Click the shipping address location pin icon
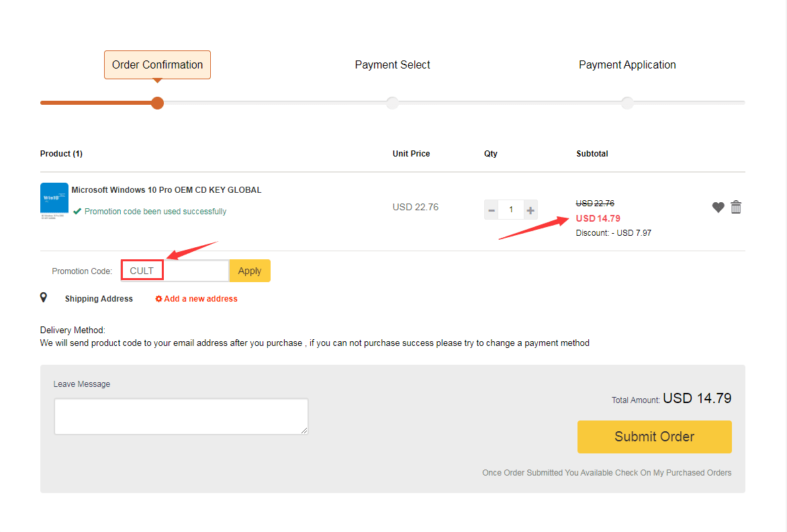This screenshot has width=787, height=532. coord(44,298)
